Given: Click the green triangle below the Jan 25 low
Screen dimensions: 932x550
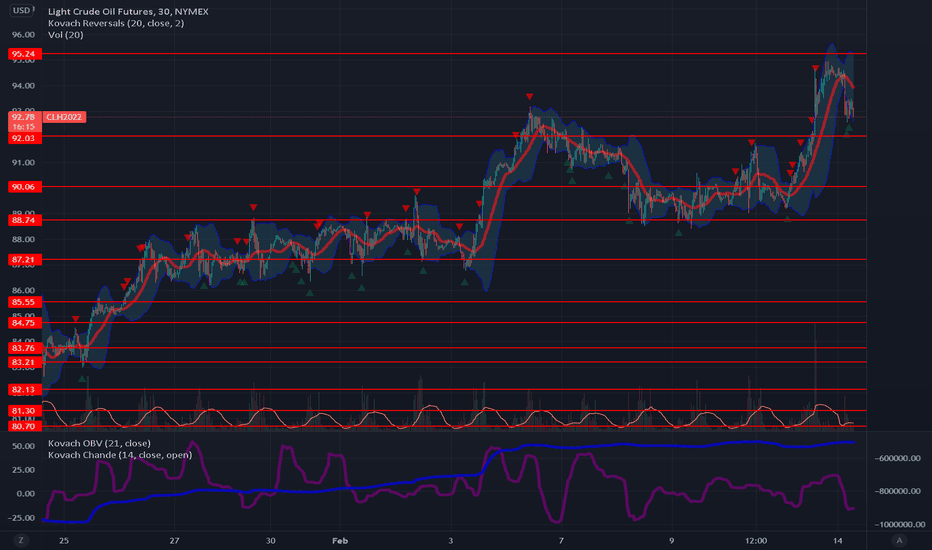Looking at the screenshot, I should (x=82, y=378).
